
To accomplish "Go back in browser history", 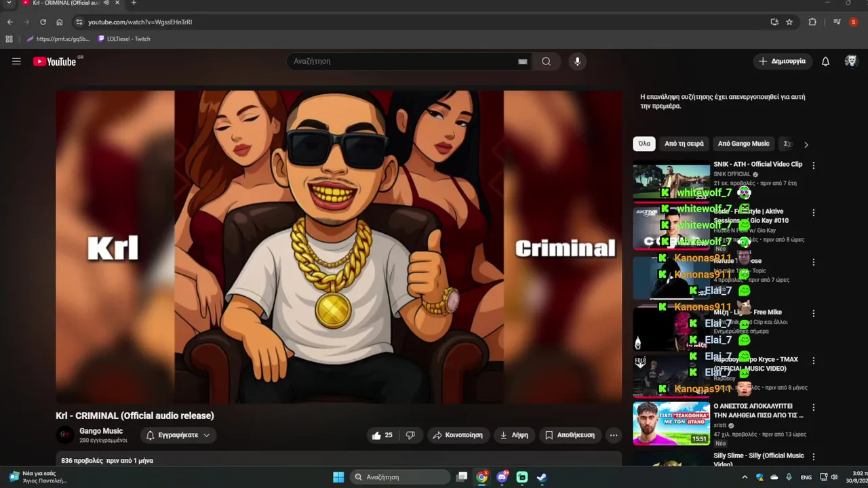I will click(9, 22).
